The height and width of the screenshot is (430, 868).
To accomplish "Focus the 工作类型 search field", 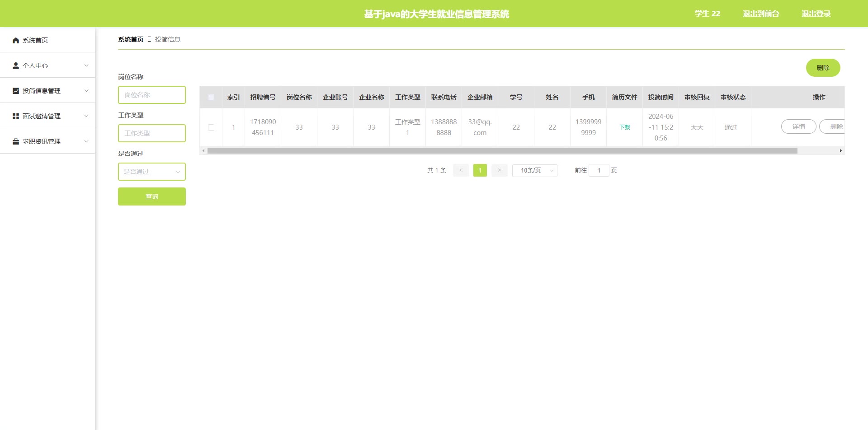I will [152, 133].
